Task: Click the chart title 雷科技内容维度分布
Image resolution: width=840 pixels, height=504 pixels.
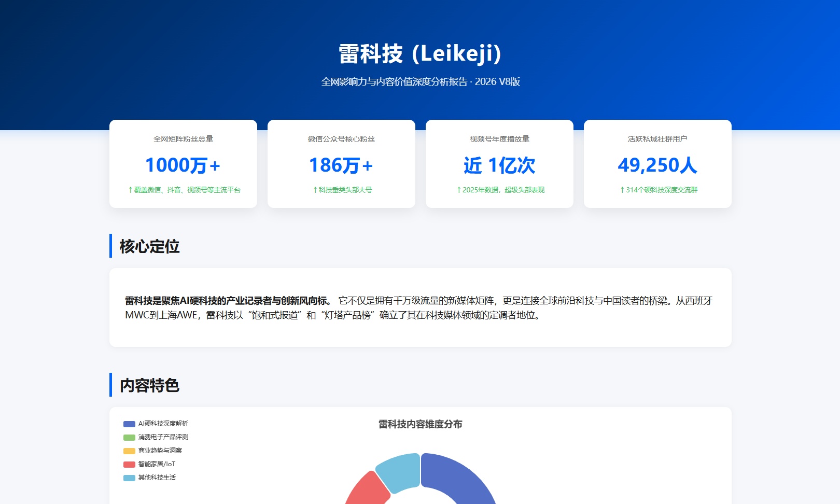Action: [x=420, y=424]
